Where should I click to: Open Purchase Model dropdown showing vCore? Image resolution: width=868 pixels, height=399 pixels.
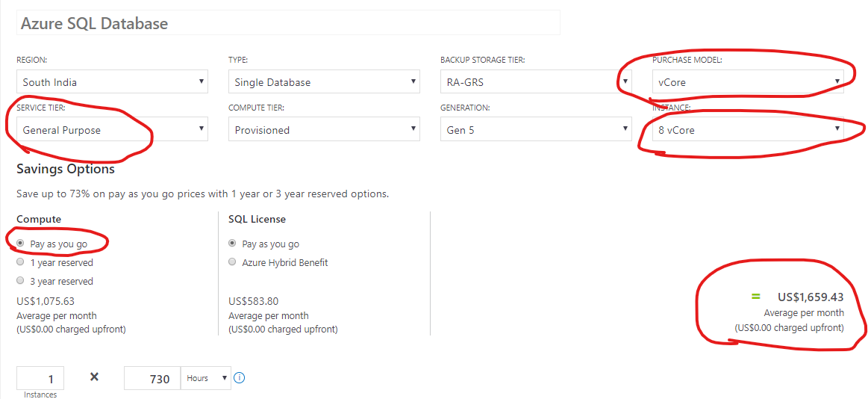[x=748, y=81]
